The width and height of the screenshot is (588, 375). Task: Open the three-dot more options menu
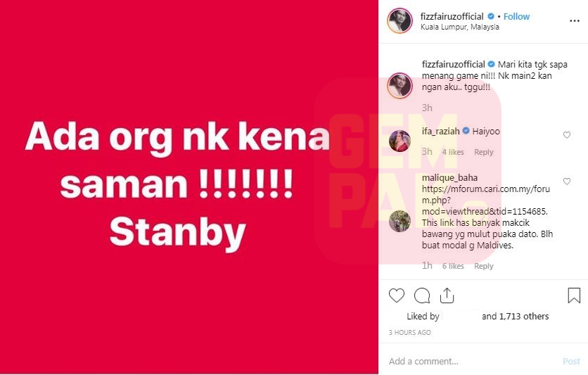575,21
